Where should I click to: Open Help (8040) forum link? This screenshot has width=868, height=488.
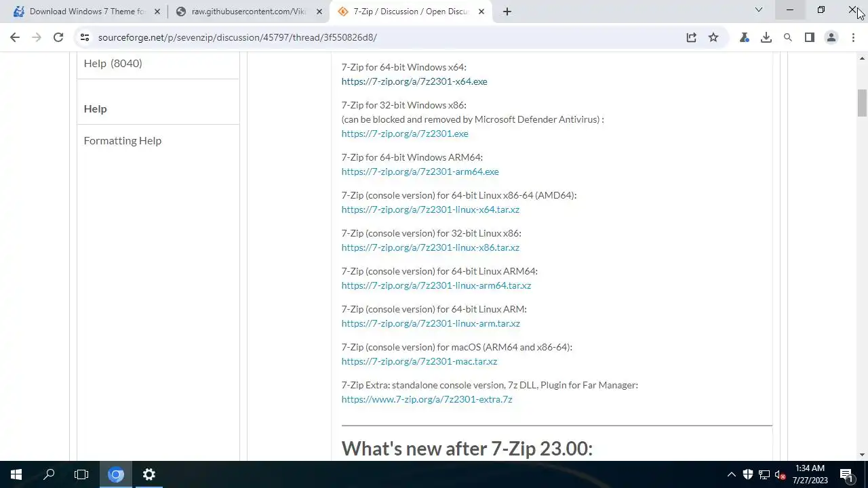(x=113, y=63)
